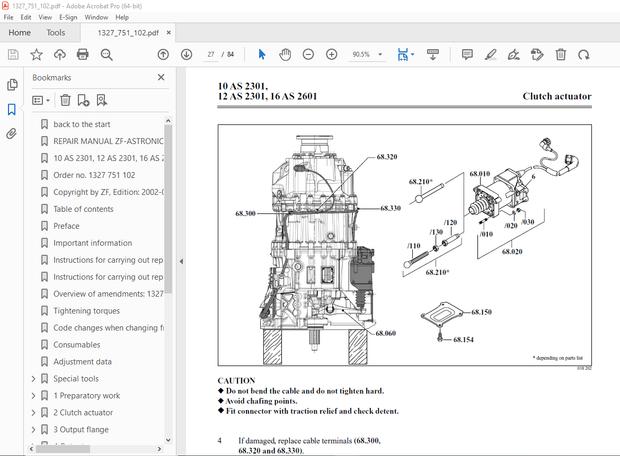Zoom in with the plus button
Viewport: 620px width, 456px height.
coord(331,54)
